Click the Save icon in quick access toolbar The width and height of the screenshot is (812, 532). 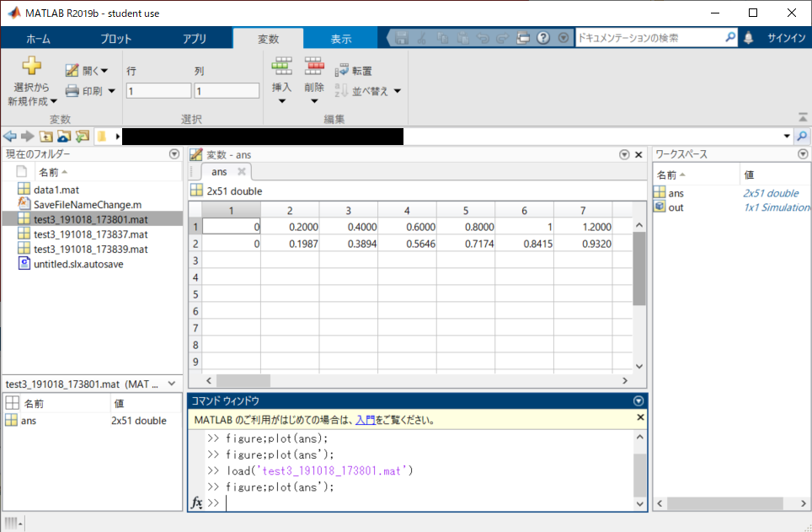(401, 38)
